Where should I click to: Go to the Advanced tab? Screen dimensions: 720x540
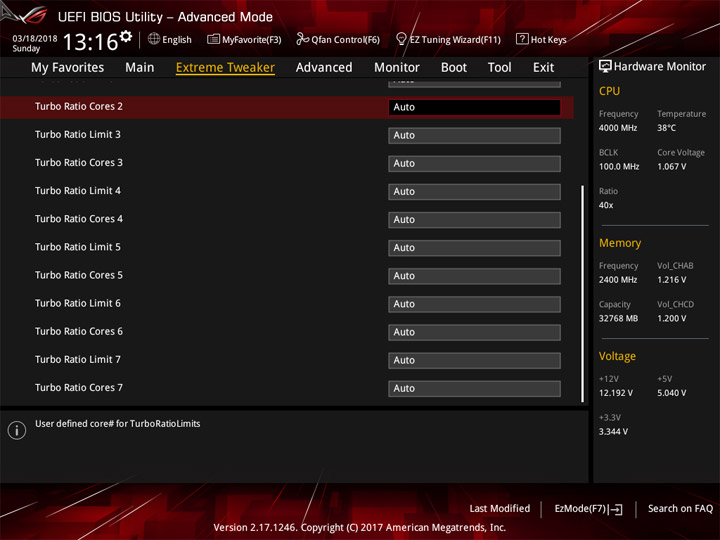[x=324, y=68]
